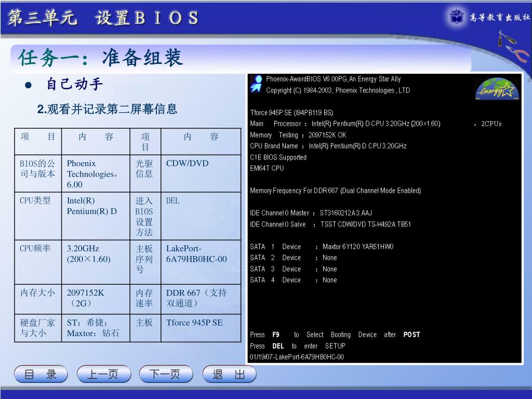
Task: Click Memory Frequency For DDR667 line
Action: 335,191
